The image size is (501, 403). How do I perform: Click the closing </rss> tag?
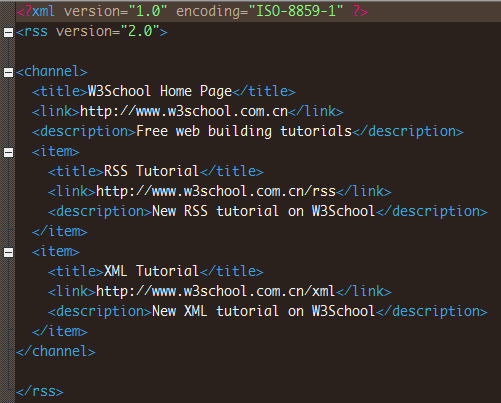click(x=40, y=391)
